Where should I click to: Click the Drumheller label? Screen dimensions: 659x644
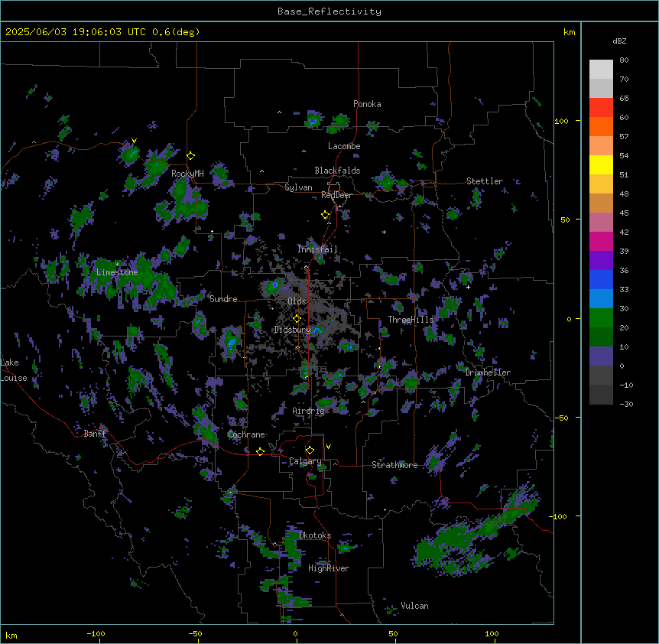click(488, 372)
